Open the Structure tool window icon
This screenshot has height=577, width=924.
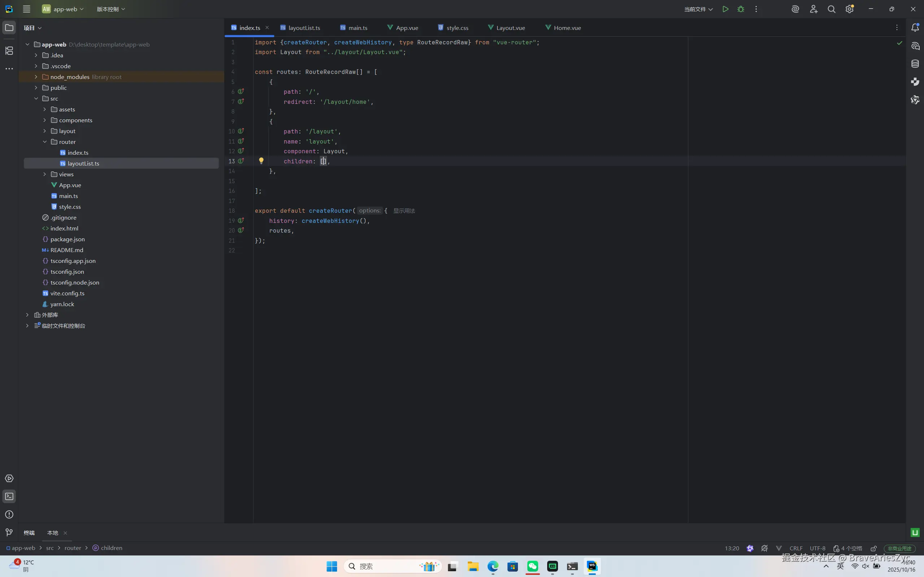coord(9,50)
